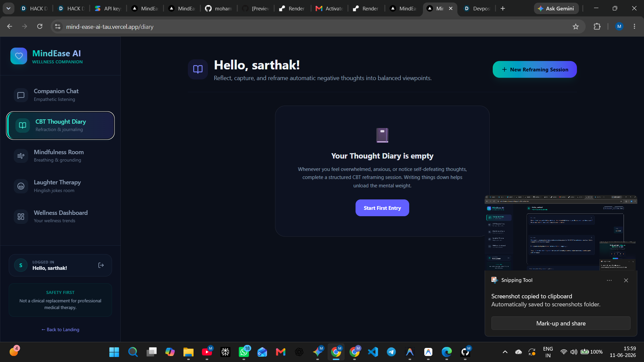Click the open book icon beside greeting

[198, 69]
